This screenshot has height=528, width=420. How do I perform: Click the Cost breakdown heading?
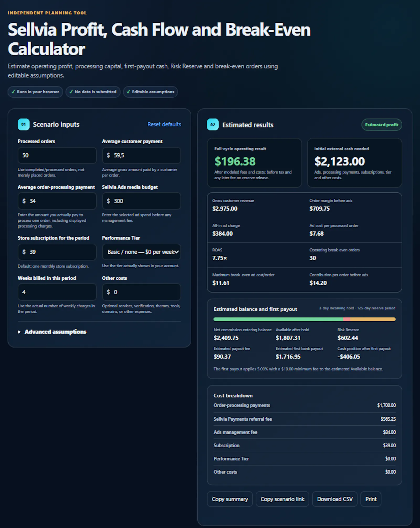tap(233, 396)
